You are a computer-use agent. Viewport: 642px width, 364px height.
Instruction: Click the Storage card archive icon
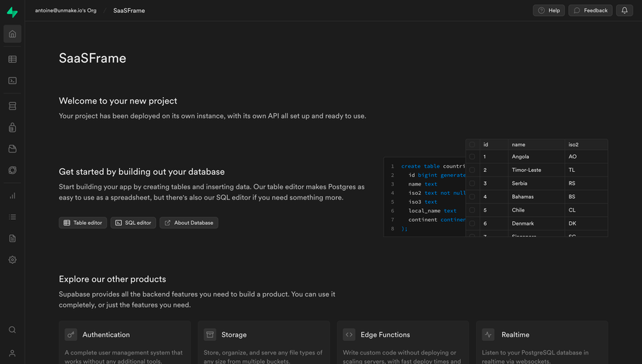pos(210,334)
